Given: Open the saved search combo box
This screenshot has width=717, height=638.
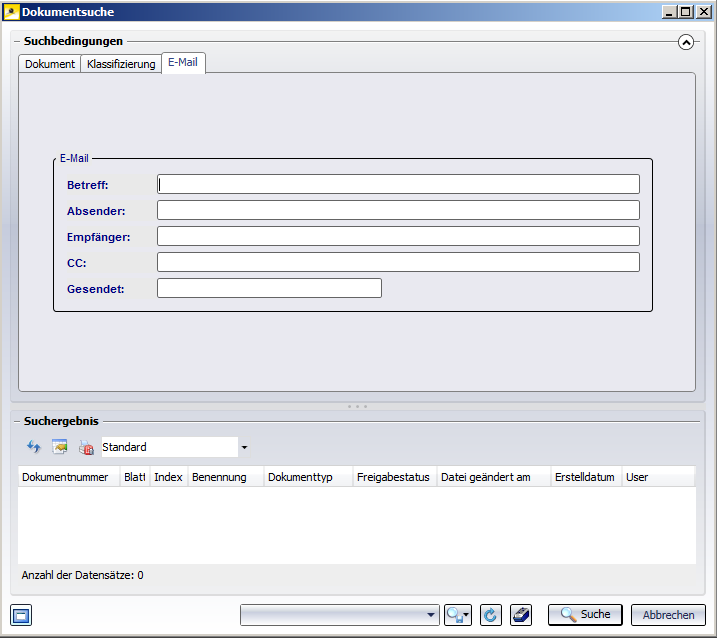Looking at the screenshot, I should [339, 615].
